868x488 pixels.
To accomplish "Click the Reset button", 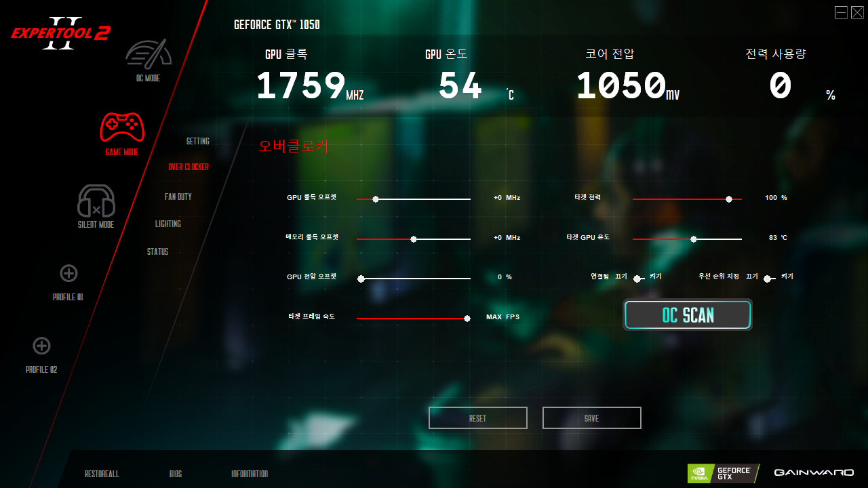I will tap(478, 418).
